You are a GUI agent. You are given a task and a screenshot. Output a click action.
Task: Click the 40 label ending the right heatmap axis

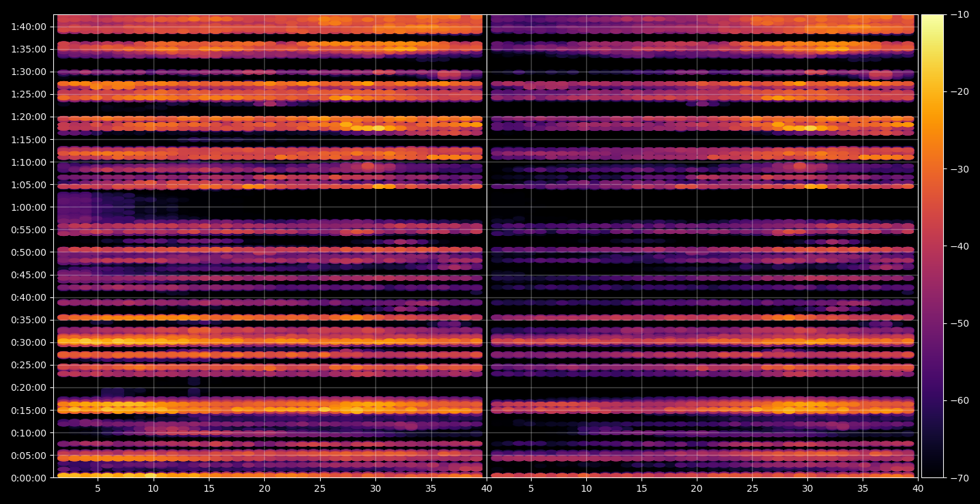tap(919, 488)
